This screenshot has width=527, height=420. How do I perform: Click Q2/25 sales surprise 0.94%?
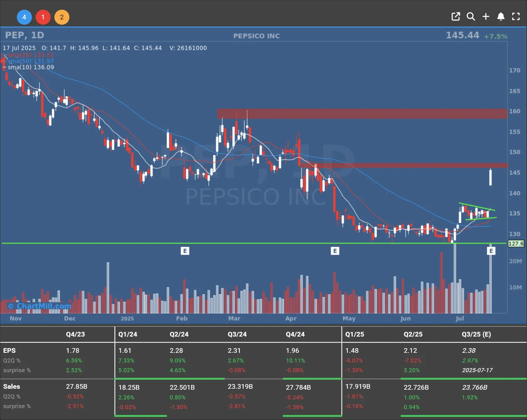[x=412, y=407]
